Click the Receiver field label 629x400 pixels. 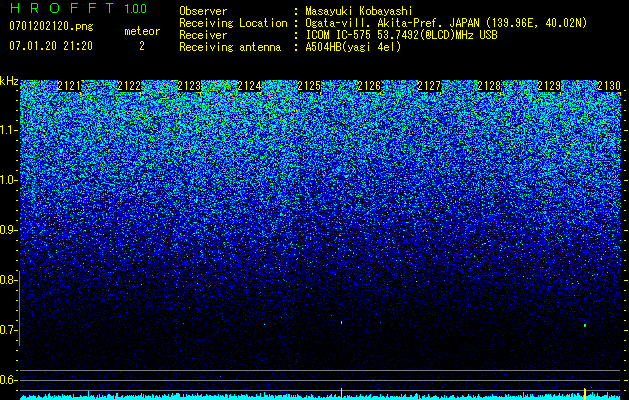[203, 35]
